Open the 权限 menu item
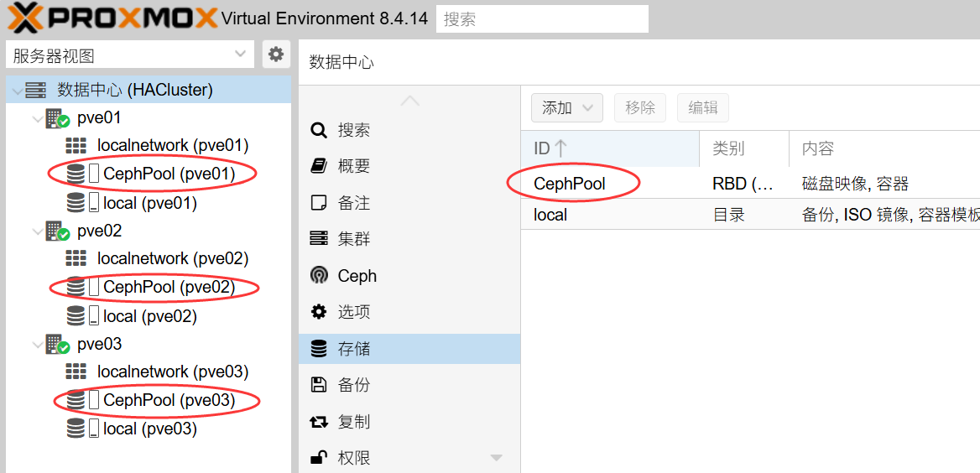 409,457
